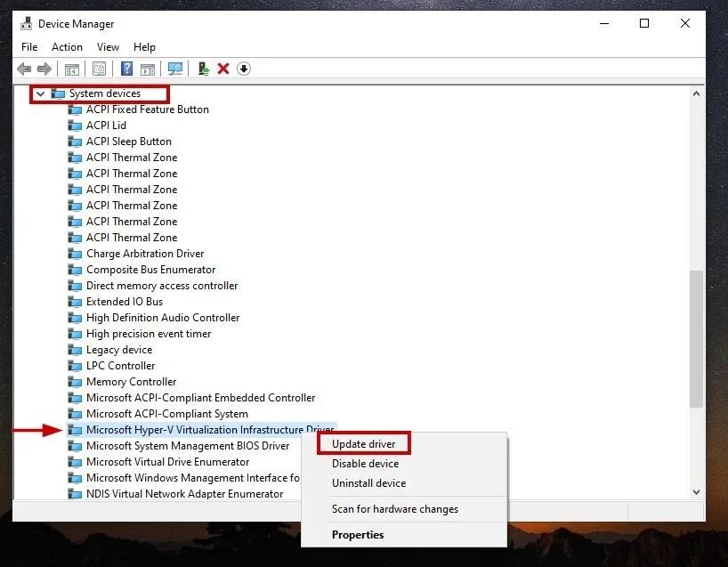Open the blue Help question-mark icon

point(126,69)
